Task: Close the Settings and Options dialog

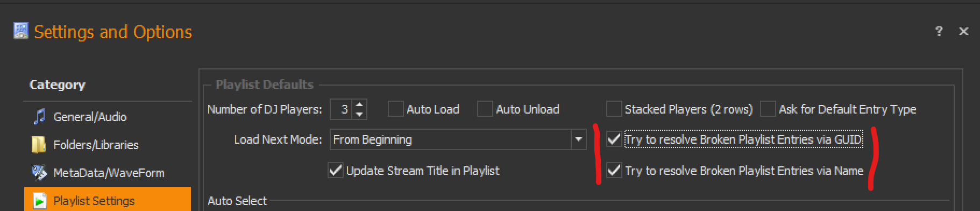Action: click(964, 31)
